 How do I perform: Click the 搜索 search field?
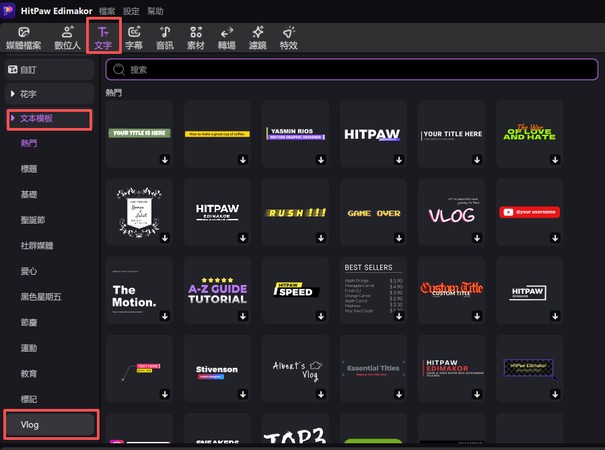(350, 70)
